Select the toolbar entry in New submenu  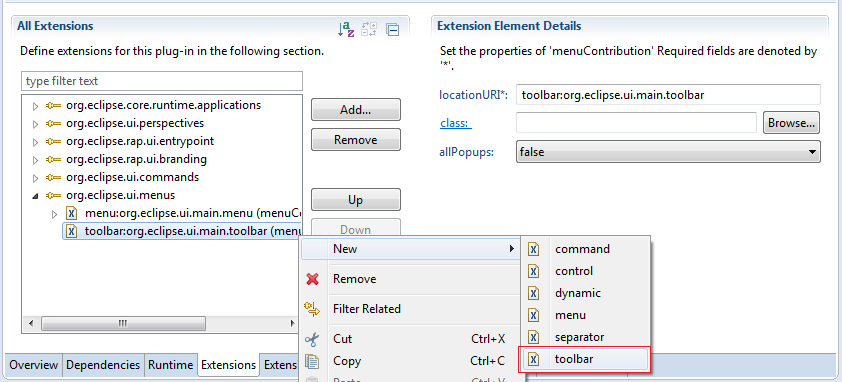pos(584,359)
